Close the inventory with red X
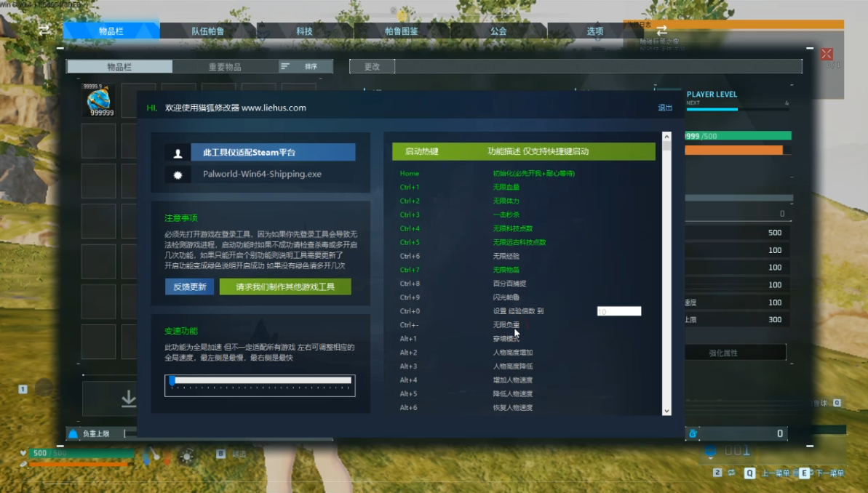The height and width of the screenshot is (493, 868). pyautogui.click(x=827, y=54)
